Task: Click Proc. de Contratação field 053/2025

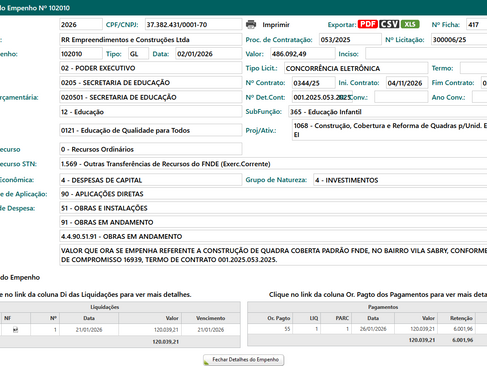Action: click(x=350, y=40)
